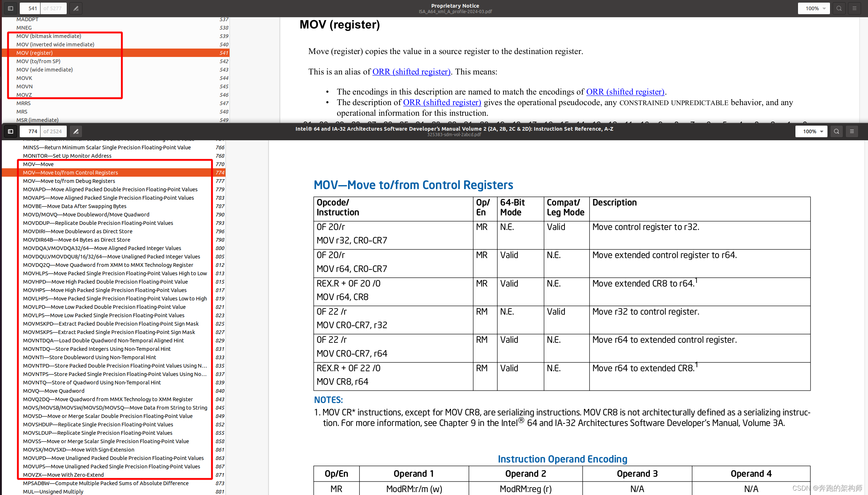Open hamburger menu of Intel manual window
Viewport: 868px width, 495px height.
tap(852, 131)
